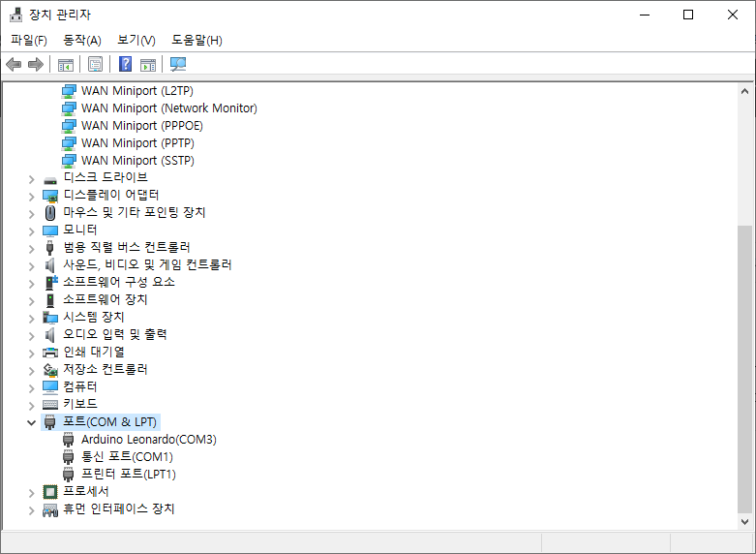Select the 소프트웨어 구성 요소 icon

[51, 282]
